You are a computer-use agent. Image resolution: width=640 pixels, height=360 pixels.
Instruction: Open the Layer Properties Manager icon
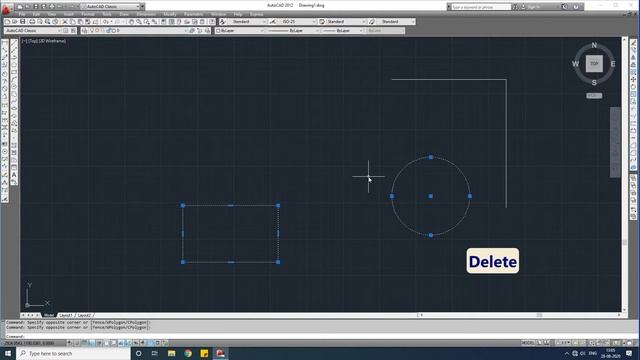coord(84,31)
